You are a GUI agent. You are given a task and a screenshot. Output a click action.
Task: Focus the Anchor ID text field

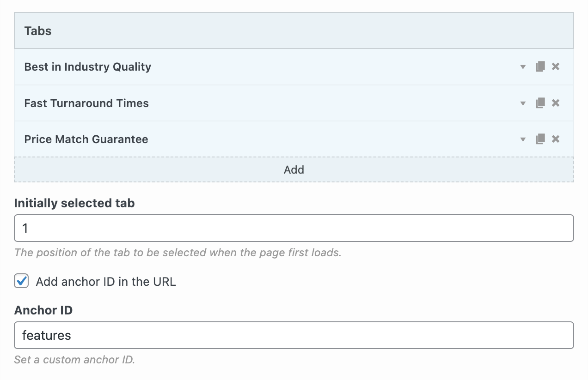(x=294, y=335)
